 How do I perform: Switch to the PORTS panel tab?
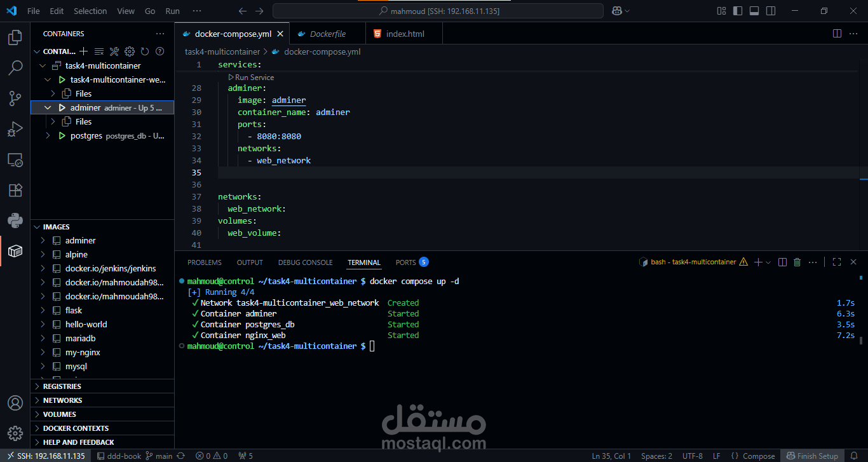[412, 262]
